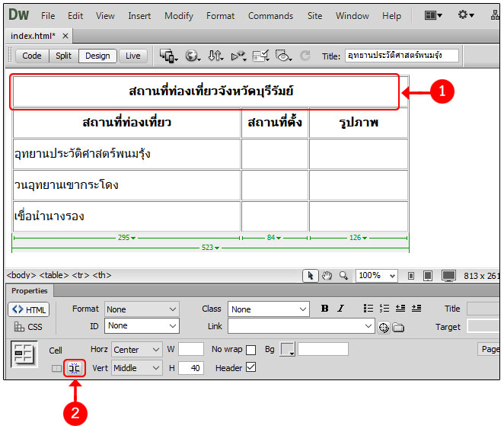
Task: Click the merge selected cells icon
Action: coord(57,369)
